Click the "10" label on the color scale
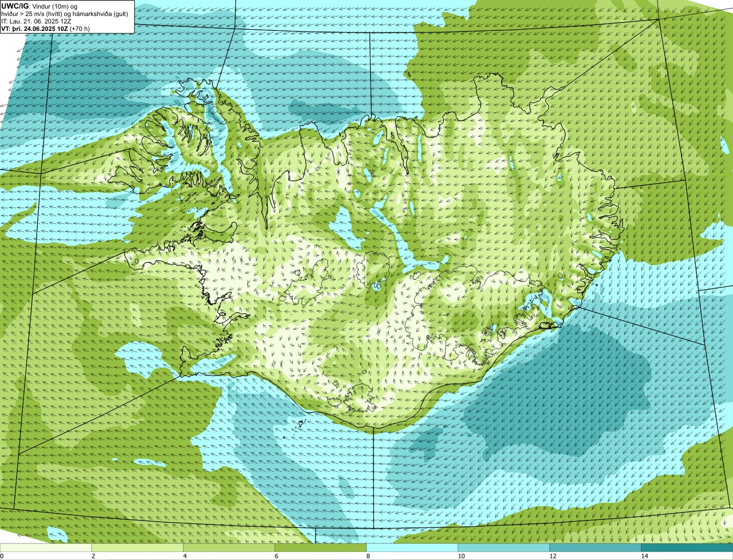The height and width of the screenshot is (560, 733). tap(461, 556)
